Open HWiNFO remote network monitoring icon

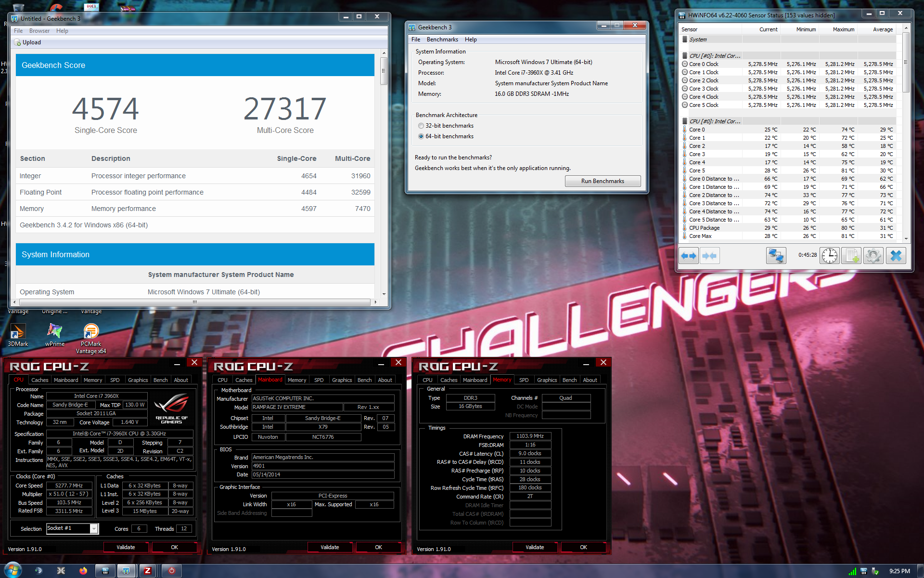[x=776, y=256]
